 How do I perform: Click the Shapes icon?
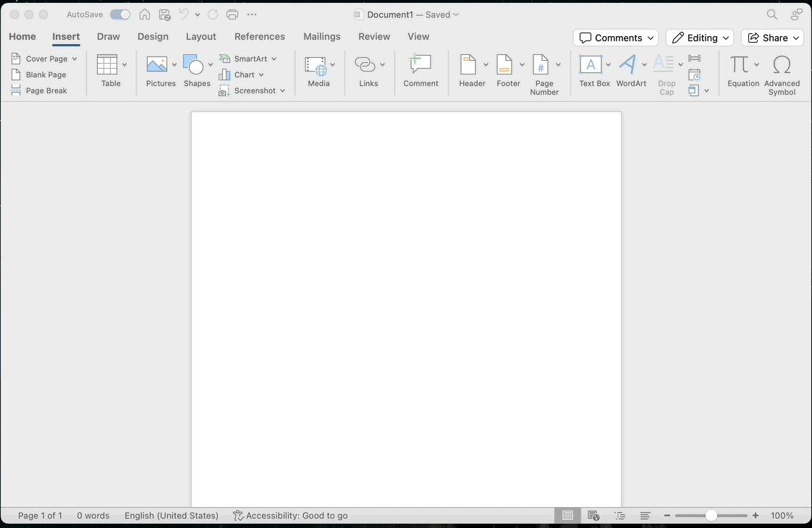193,64
